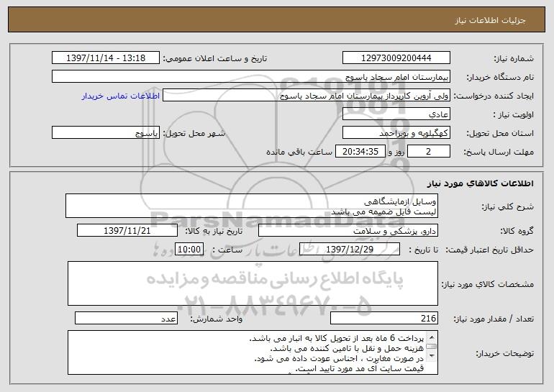Click the label گروه کالا
554x392 pixels.
point(517,231)
